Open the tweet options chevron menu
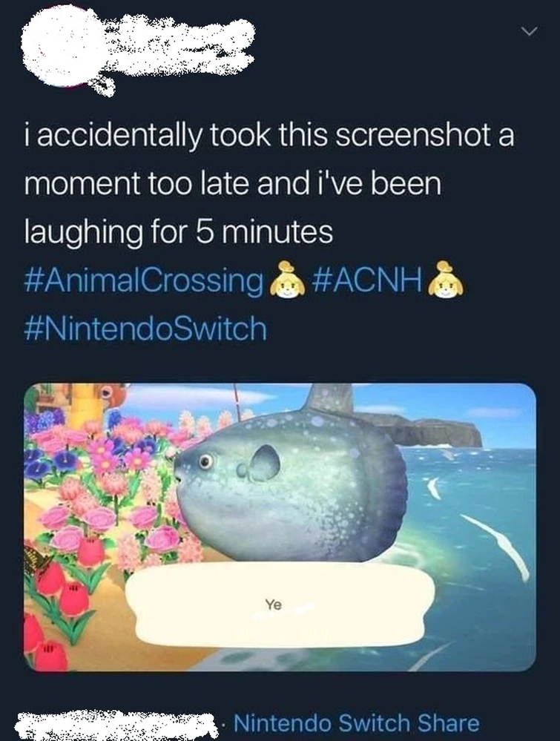560x741 pixels. [528, 32]
